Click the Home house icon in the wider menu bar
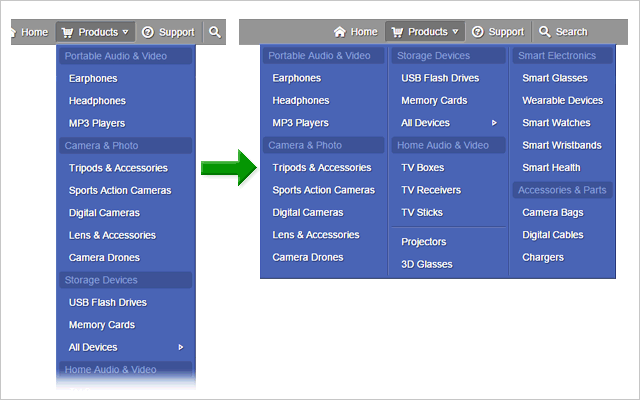Image resolution: width=640 pixels, height=400 pixels. [x=340, y=32]
